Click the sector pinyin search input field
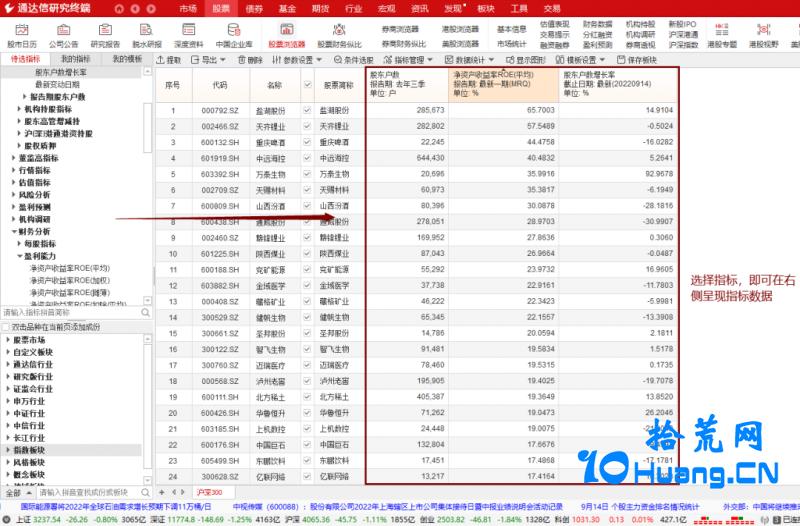The height and width of the screenshot is (526, 800). [88, 492]
